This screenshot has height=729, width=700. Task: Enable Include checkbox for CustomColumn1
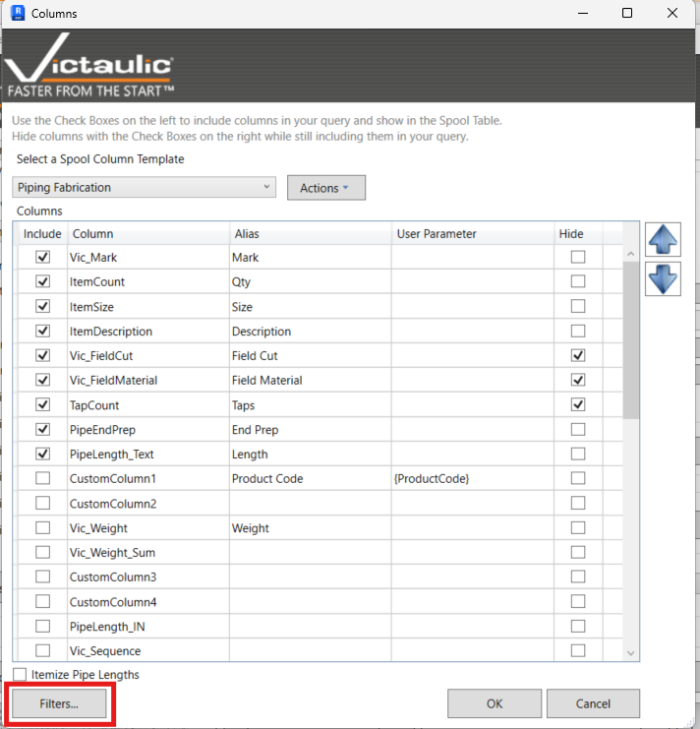[42, 479]
